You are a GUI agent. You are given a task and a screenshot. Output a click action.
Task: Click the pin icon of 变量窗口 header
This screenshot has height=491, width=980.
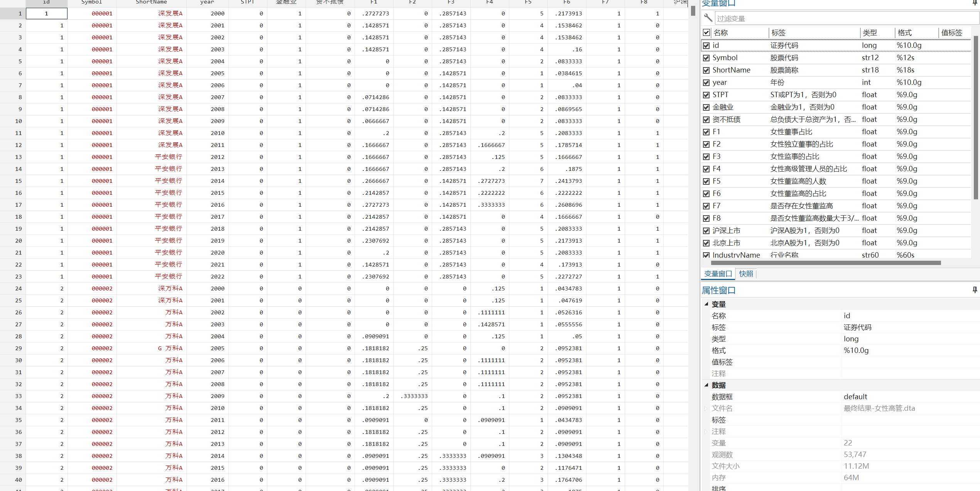tap(975, 3)
